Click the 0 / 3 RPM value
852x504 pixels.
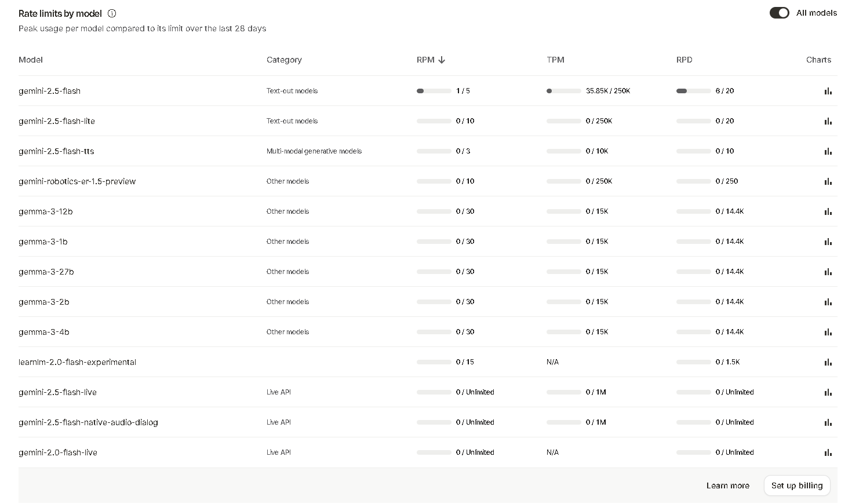click(x=463, y=151)
